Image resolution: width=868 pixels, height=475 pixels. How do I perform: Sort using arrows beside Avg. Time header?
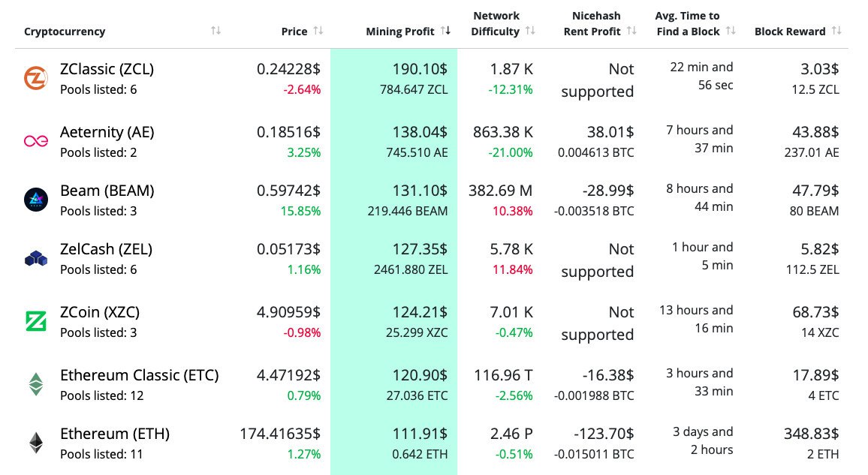coord(731,31)
